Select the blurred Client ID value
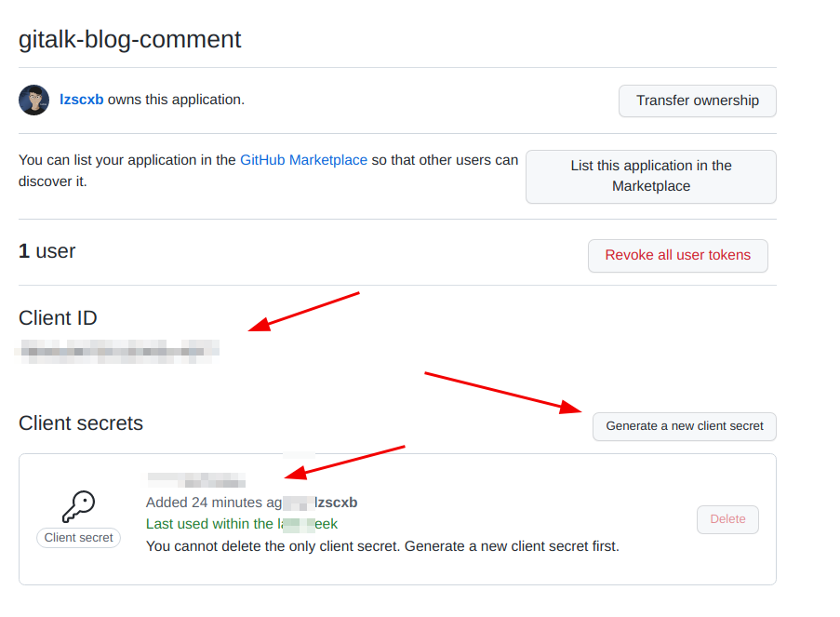The height and width of the screenshot is (617, 840). 119,351
